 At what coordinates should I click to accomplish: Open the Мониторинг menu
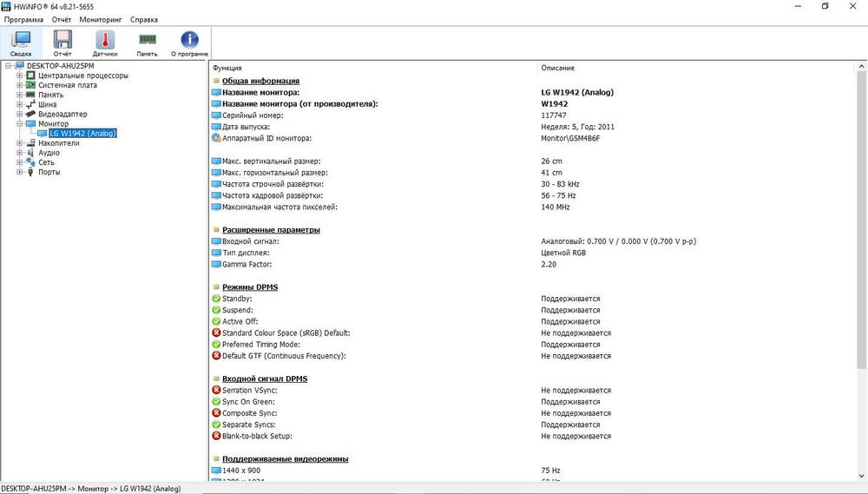(100, 19)
